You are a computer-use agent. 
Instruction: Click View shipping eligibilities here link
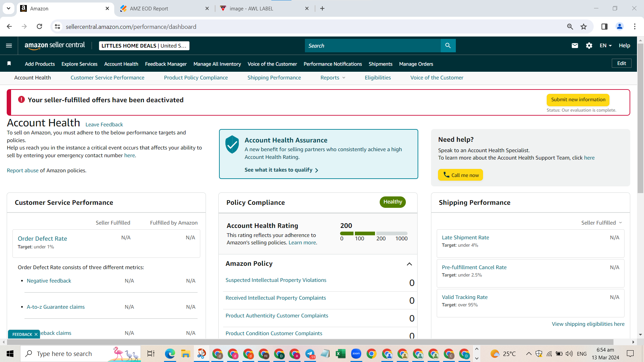588,324
